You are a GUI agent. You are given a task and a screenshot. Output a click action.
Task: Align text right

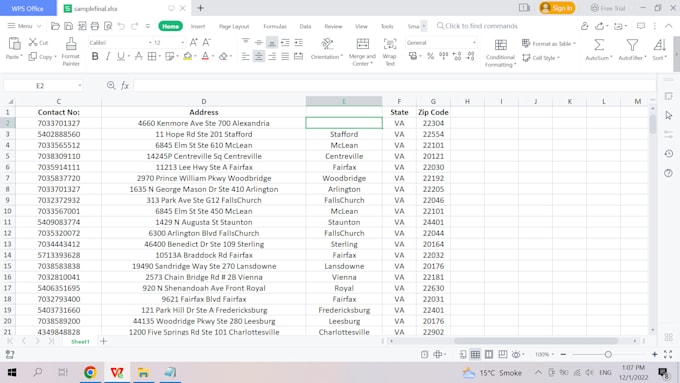[272, 56]
